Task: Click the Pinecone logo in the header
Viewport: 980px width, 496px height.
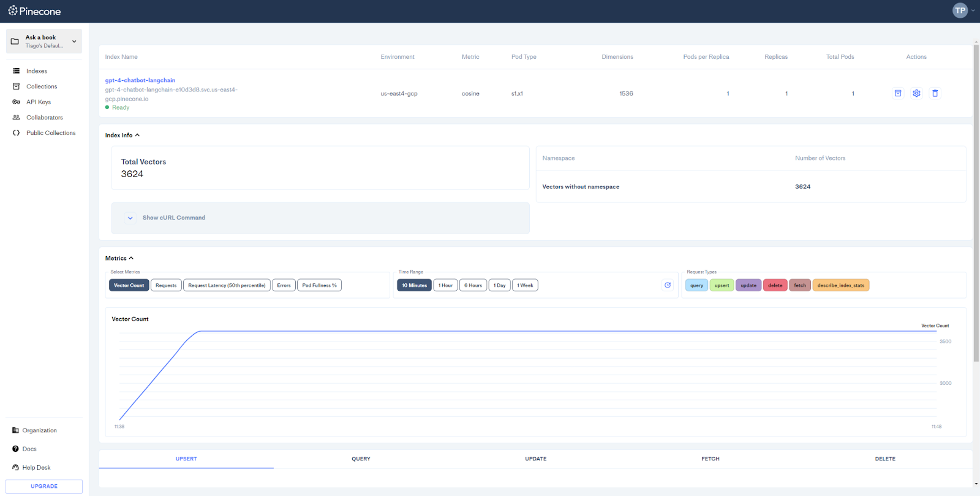Action: tap(34, 11)
